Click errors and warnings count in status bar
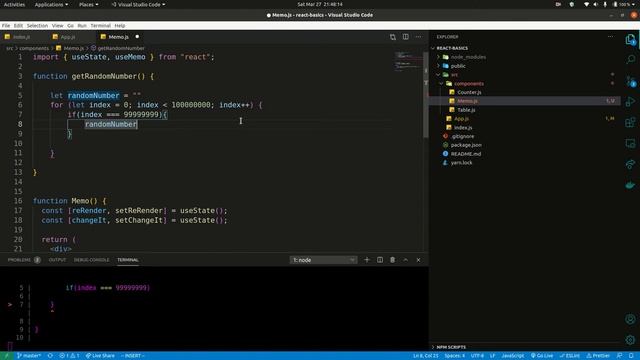640x360 pixels. pyautogui.click(x=69, y=356)
